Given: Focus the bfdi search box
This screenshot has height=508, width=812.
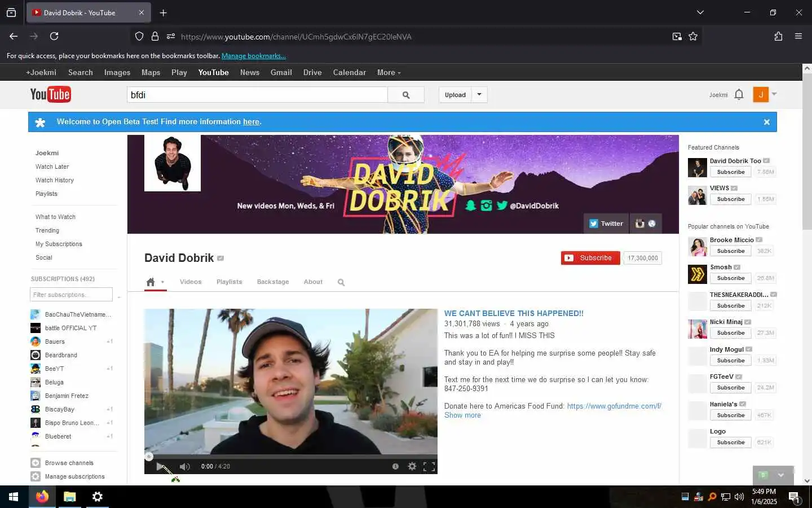Looking at the screenshot, I should pos(257,95).
